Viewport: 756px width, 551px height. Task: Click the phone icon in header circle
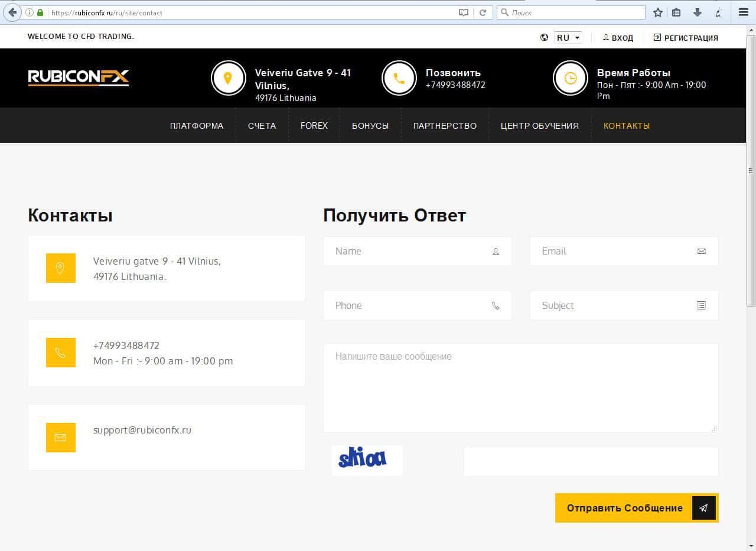(x=399, y=78)
